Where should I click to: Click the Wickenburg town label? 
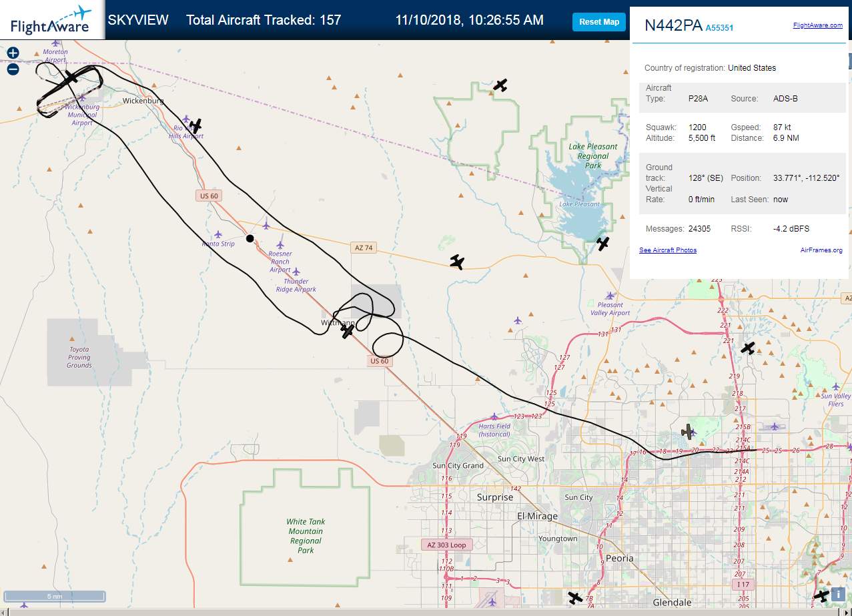(x=143, y=101)
